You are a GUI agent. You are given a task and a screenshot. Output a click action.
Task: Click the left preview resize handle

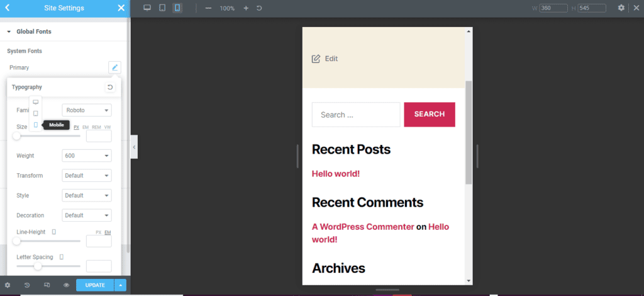[x=297, y=156]
